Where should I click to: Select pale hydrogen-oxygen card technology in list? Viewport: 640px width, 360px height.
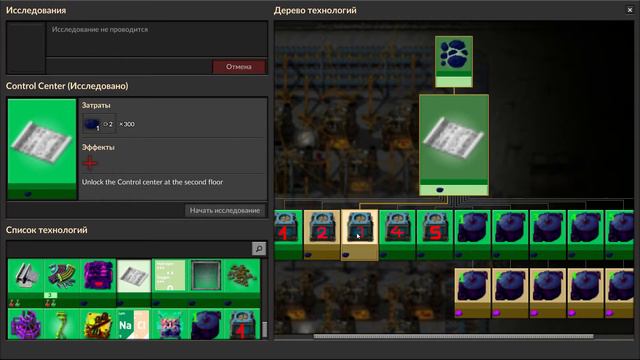tap(170, 282)
